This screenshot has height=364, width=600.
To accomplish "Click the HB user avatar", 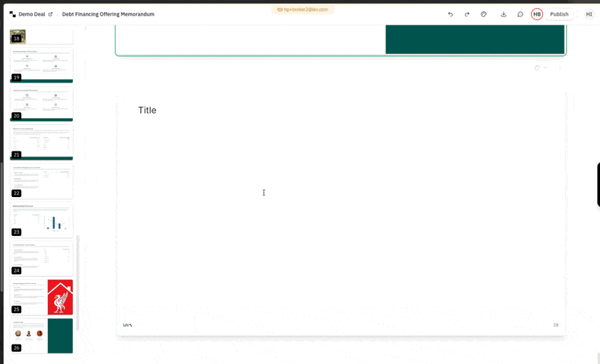I will 537,14.
